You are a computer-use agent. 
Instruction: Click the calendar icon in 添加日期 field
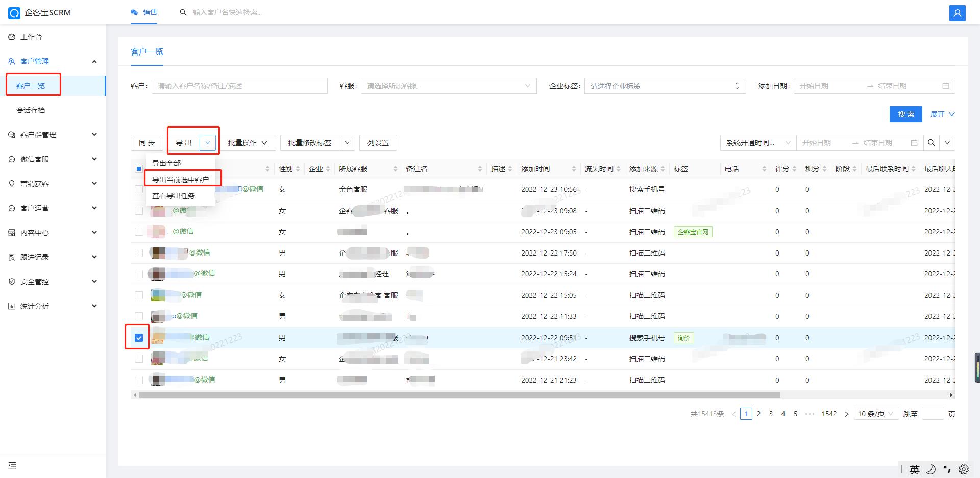click(945, 86)
